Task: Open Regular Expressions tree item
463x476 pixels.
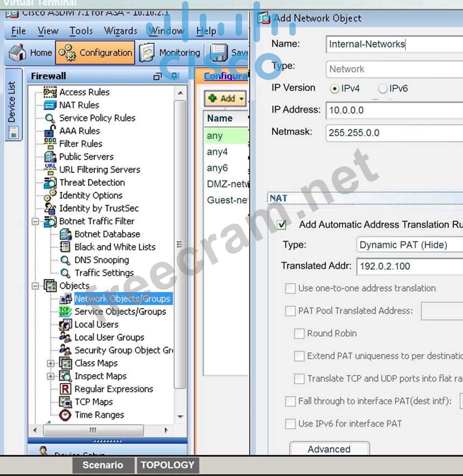Action: click(x=113, y=389)
